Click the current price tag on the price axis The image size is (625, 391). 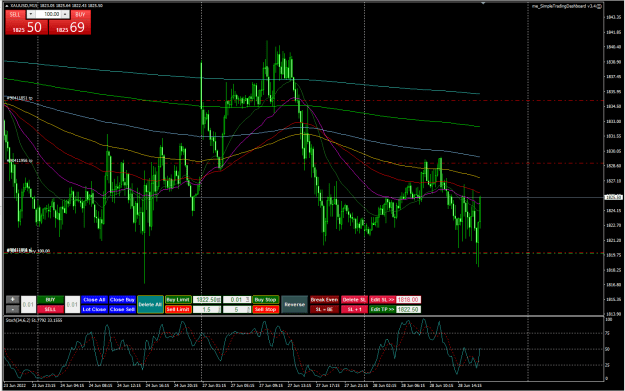613,197
